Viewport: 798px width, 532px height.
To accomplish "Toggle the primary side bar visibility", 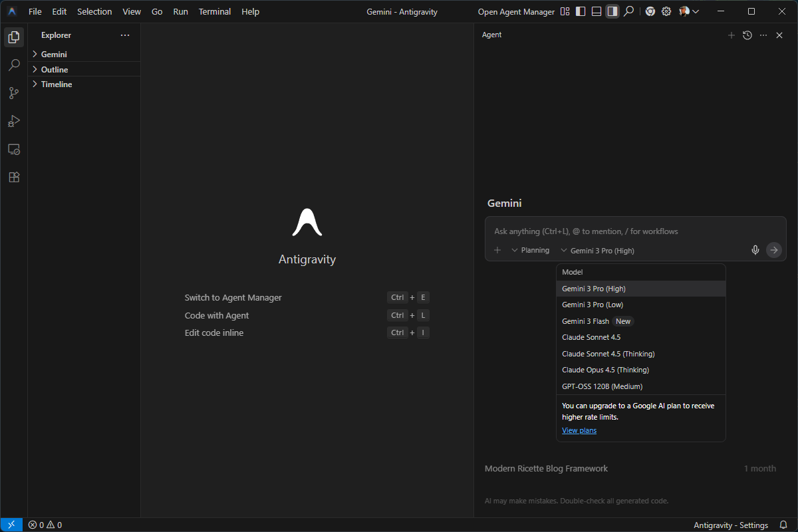I will [581, 11].
